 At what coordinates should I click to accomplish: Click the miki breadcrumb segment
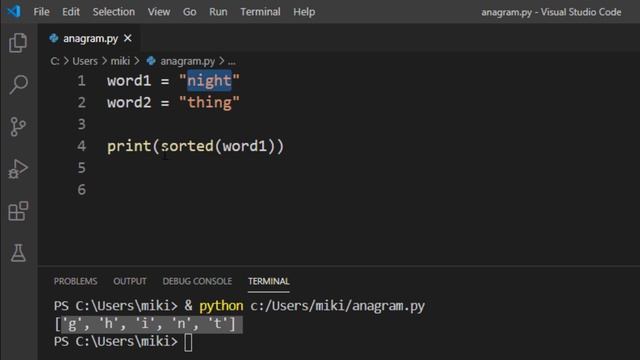[120, 61]
